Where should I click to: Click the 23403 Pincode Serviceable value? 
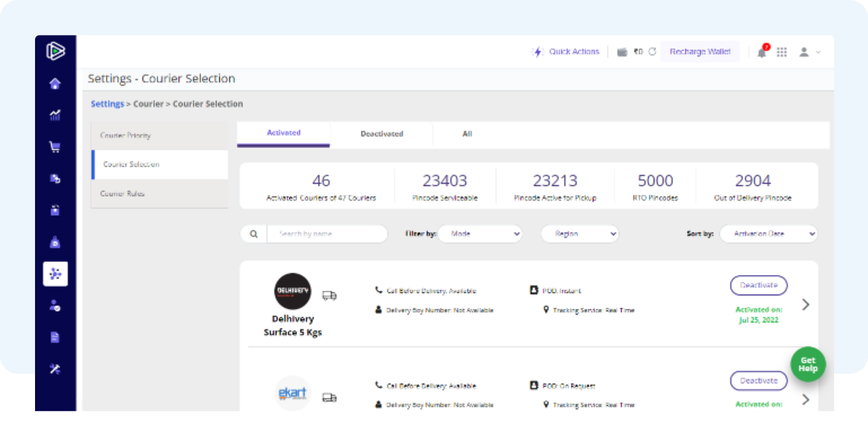click(445, 181)
